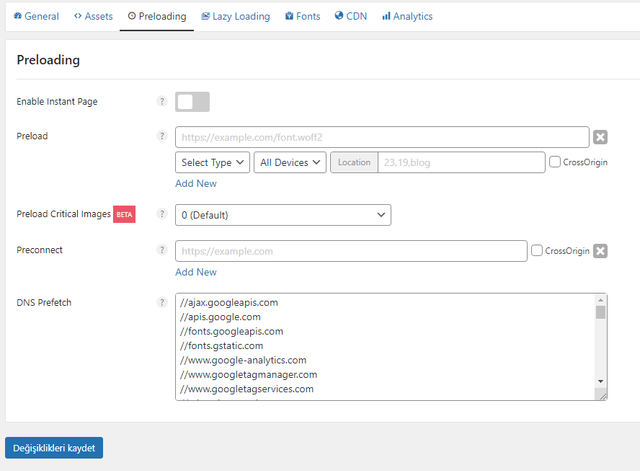Click the Location input field
The image size is (640, 471).
[x=461, y=162]
